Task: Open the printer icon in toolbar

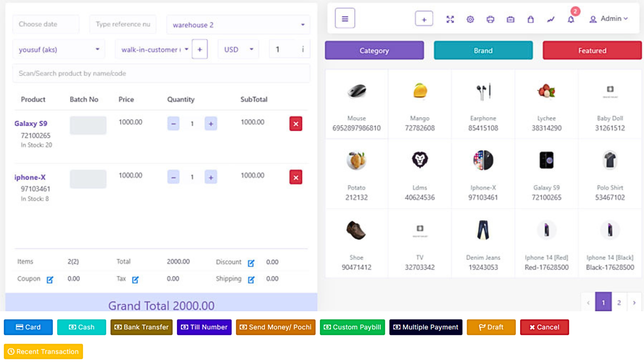Action: coord(490,19)
